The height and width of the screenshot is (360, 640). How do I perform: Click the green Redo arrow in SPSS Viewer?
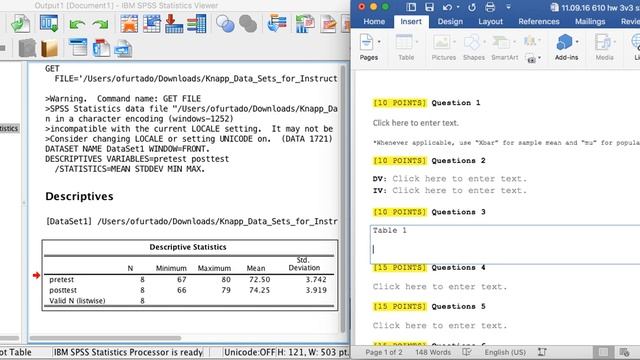[100, 24]
